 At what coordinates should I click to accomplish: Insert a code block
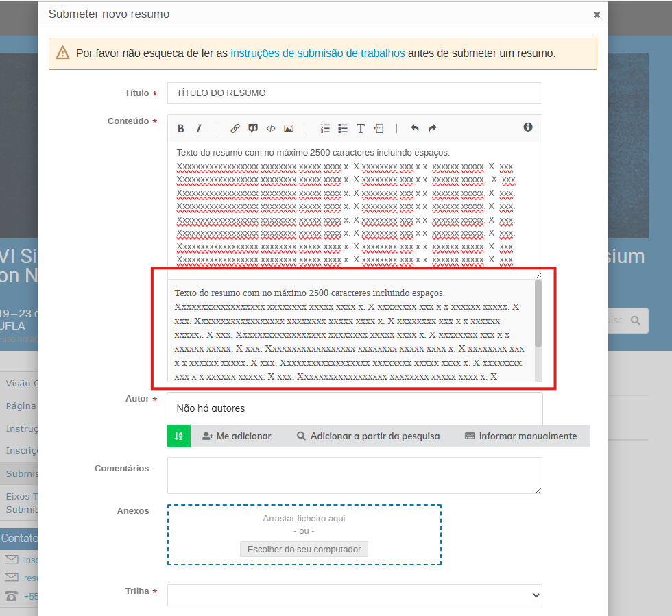271,128
